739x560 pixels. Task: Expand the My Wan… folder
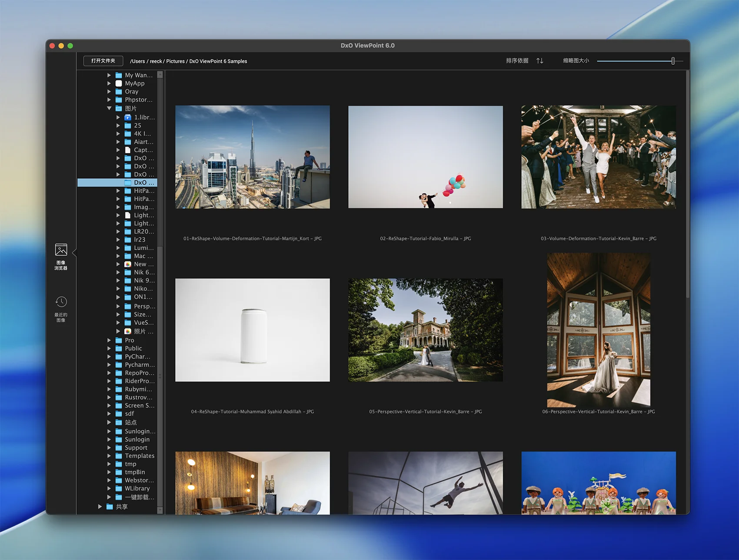pos(109,75)
